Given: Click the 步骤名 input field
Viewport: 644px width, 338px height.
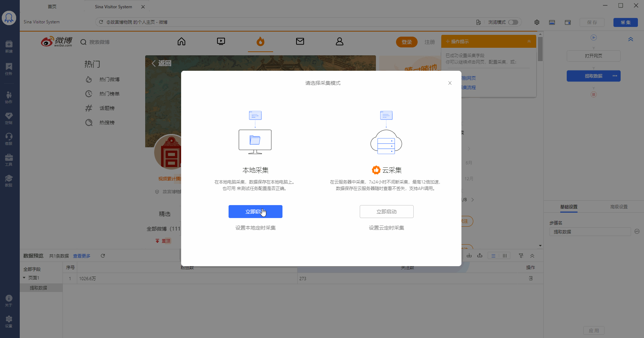Looking at the screenshot, I should point(590,232).
